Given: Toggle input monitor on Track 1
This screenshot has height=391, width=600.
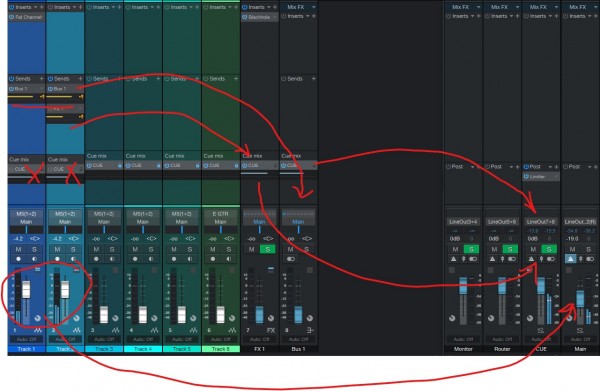Looking at the screenshot, I should pyautogui.click(x=34, y=259).
